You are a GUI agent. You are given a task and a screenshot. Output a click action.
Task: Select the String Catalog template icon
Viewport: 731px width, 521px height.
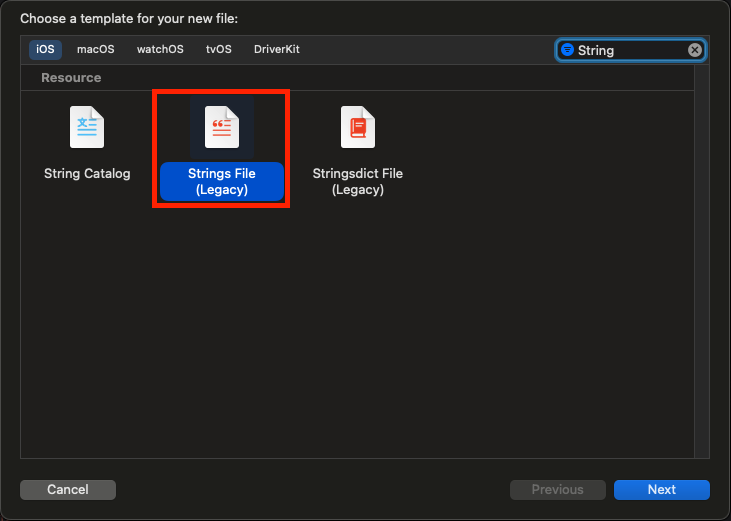pos(87,127)
